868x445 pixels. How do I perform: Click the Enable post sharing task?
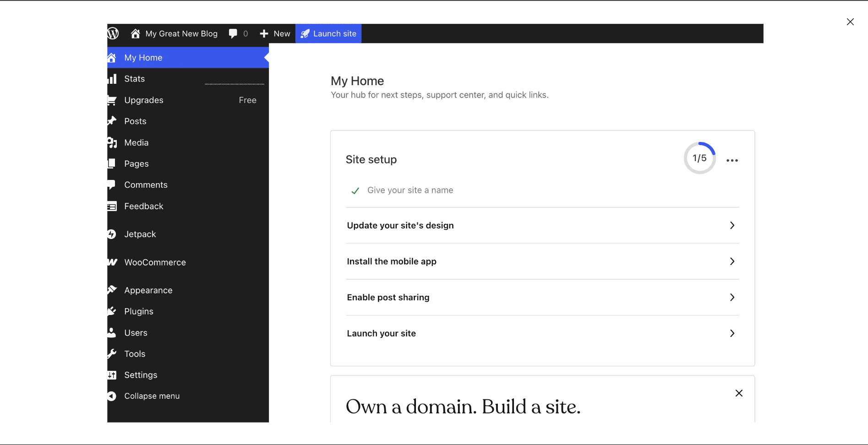[543, 297]
